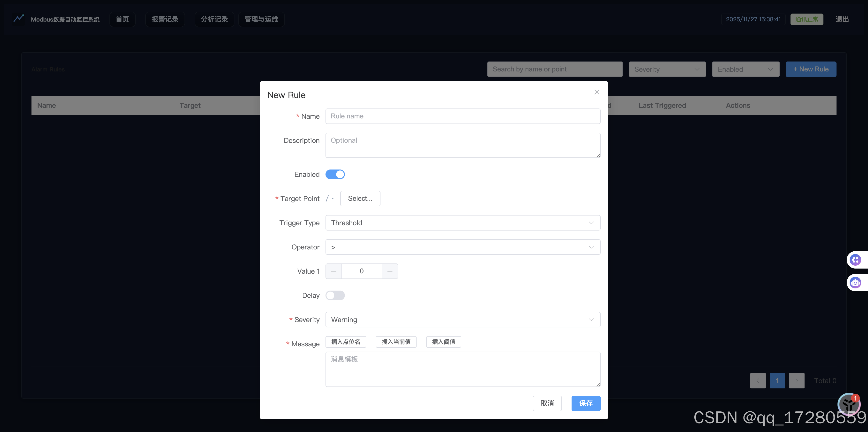Go to previous page arrow in pagination

click(x=758, y=380)
